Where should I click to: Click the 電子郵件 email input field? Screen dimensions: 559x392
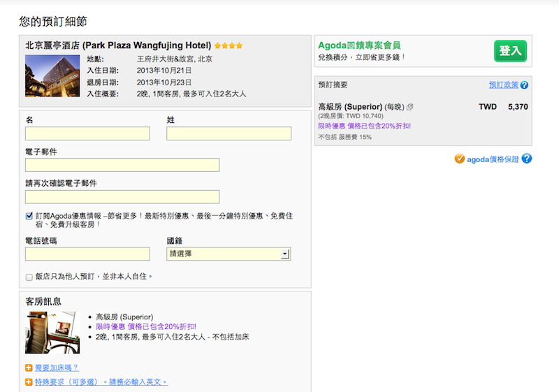pyautogui.click(x=122, y=165)
